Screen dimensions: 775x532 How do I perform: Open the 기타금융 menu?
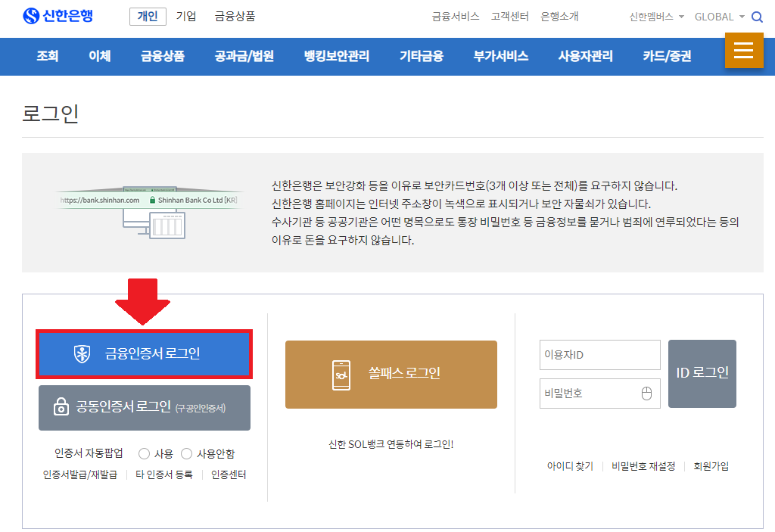tap(422, 56)
